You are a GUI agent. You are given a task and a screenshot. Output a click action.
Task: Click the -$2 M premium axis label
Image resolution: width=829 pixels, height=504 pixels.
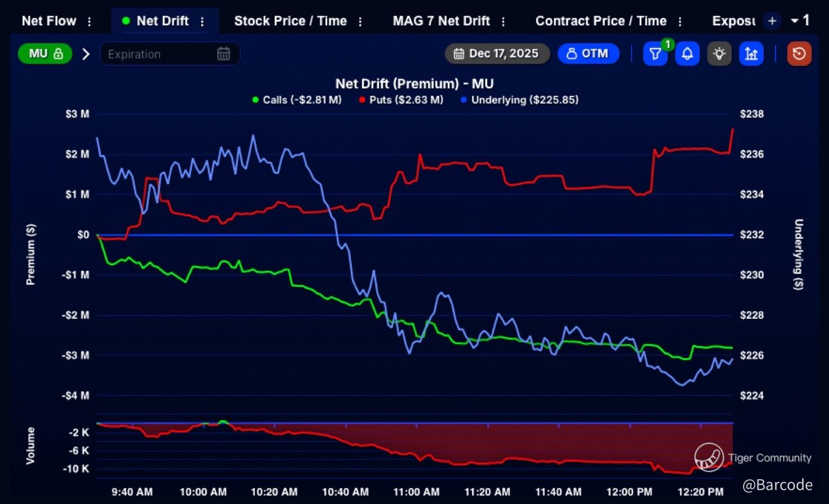click(75, 315)
